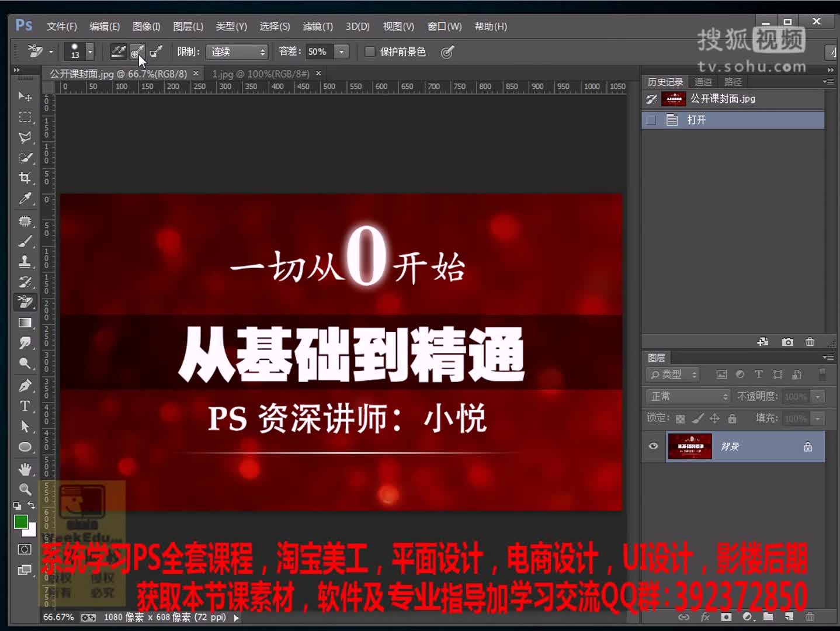
Task: Create new document from current state
Action: 763,342
